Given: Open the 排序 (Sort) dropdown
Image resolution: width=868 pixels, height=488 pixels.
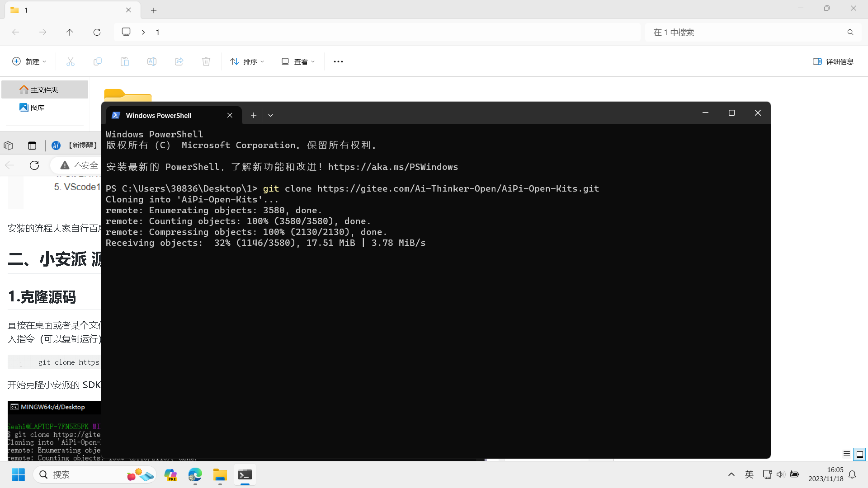Looking at the screenshot, I should [x=247, y=61].
